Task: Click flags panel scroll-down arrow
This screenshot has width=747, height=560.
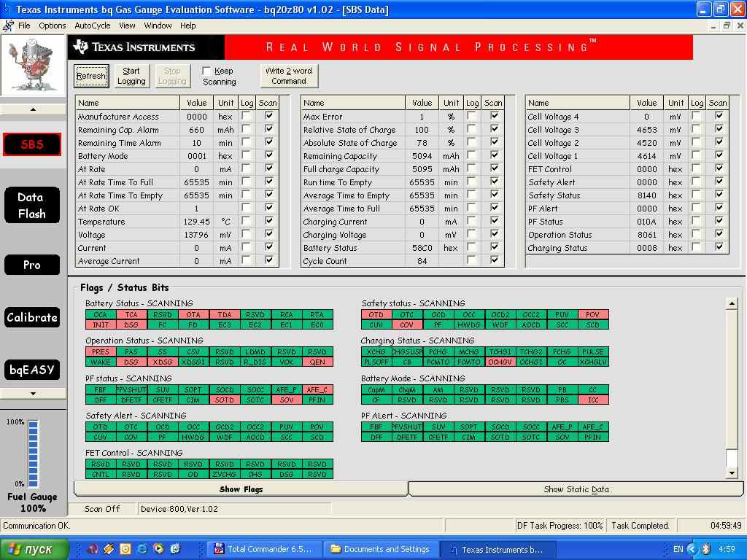Action: click(x=732, y=472)
